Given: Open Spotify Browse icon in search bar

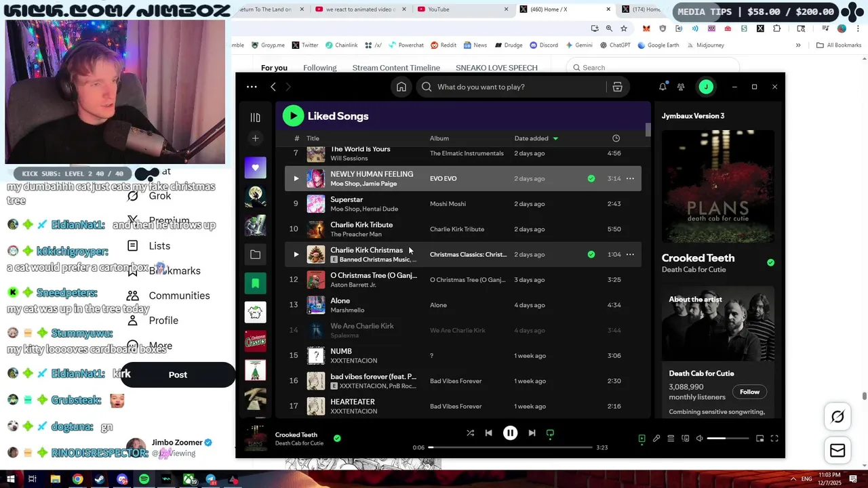Looking at the screenshot, I should coord(617,87).
